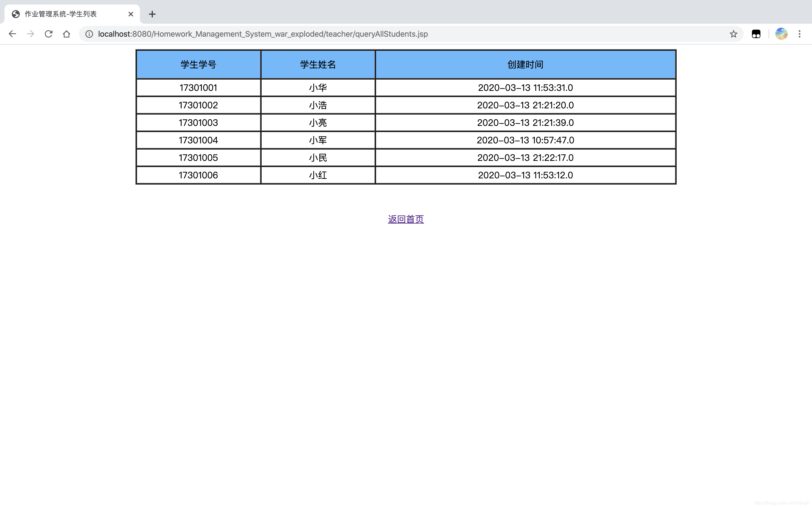Image resolution: width=812 pixels, height=508 pixels.
Task: Click timestamp 2020-03-13 10:57:47.0
Action: [x=525, y=140]
